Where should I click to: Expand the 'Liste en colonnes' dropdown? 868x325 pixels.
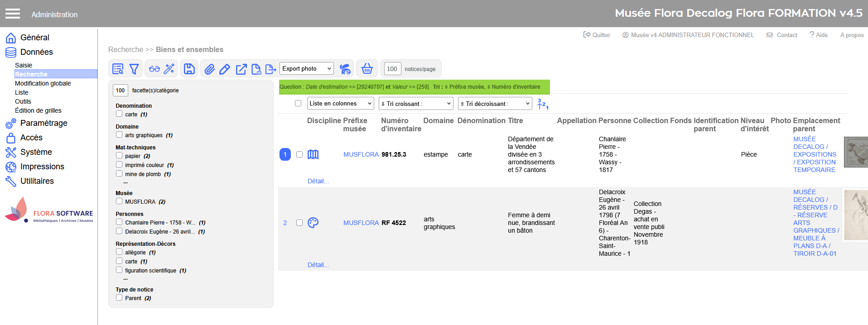pos(340,104)
